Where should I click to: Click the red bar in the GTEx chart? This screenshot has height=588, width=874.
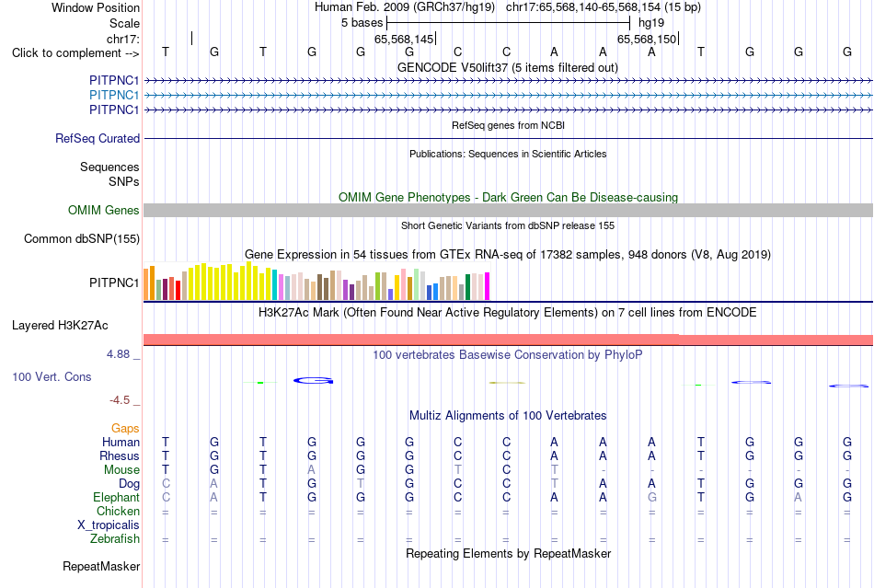click(x=178, y=291)
